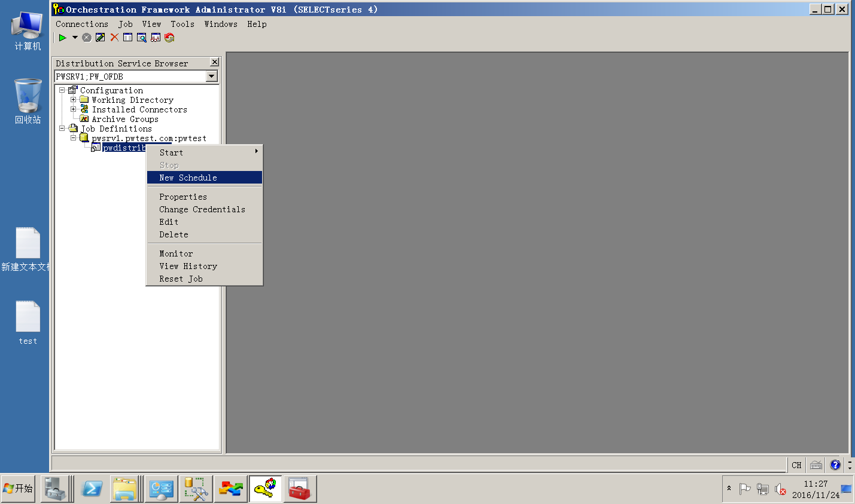The image size is (855, 504).
Task: Select the 计算机 desktop icon
Action: pyautogui.click(x=28, y=31)
